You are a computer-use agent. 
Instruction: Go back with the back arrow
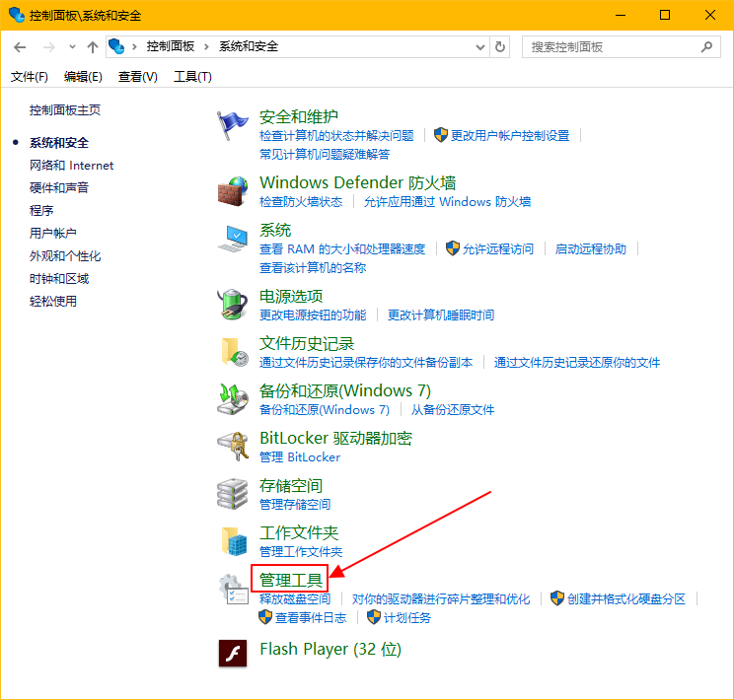pos(20,46)
